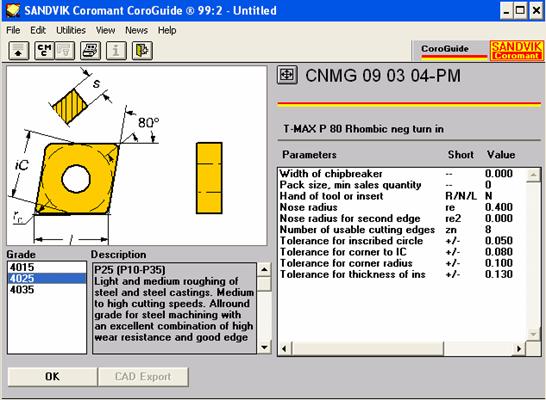Click the Sandvik Coromant logo
Screen dimensions: 546x400
coord(516,50)
